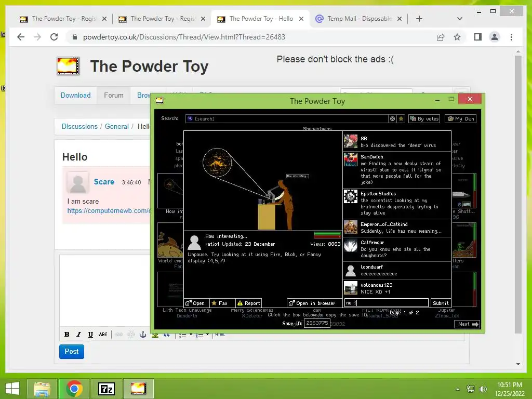Submit the typed comment

[441, 303]
